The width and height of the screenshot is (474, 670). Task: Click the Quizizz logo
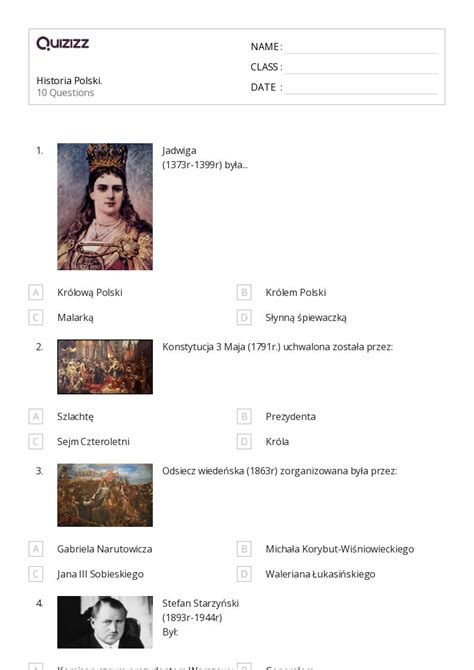tap(63, 43)
